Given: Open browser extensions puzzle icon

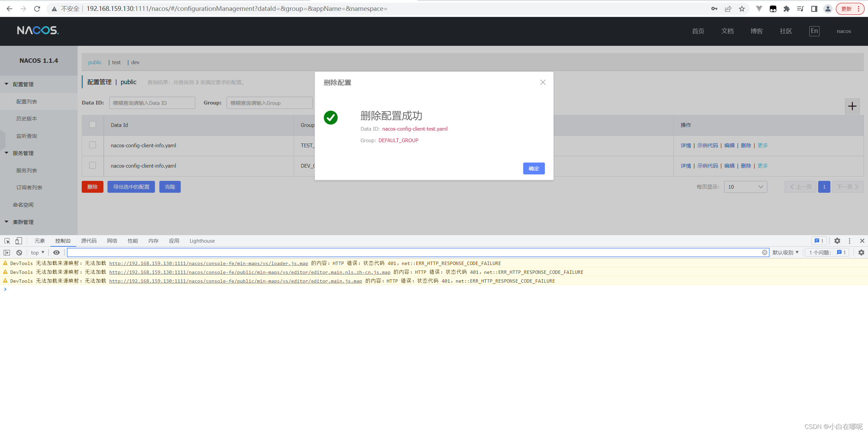Looking at the screenshot, I should 787,9.
